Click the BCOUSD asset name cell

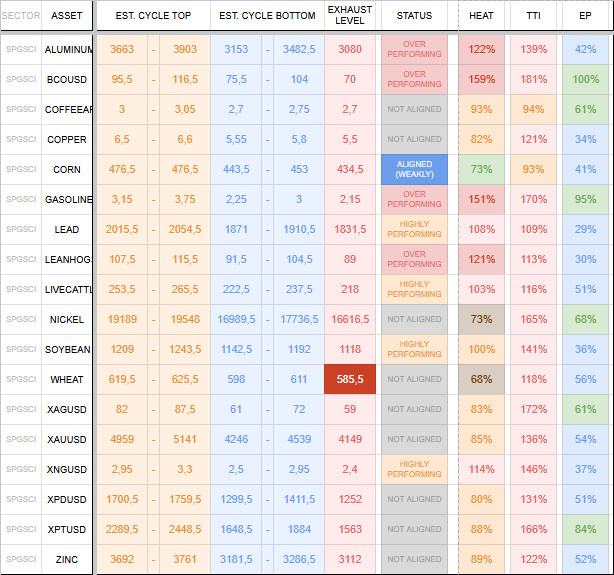pos(67,80)
